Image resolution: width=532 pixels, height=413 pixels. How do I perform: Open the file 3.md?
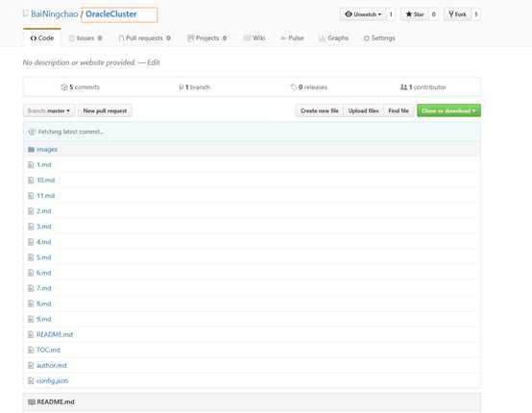[44, 227]
